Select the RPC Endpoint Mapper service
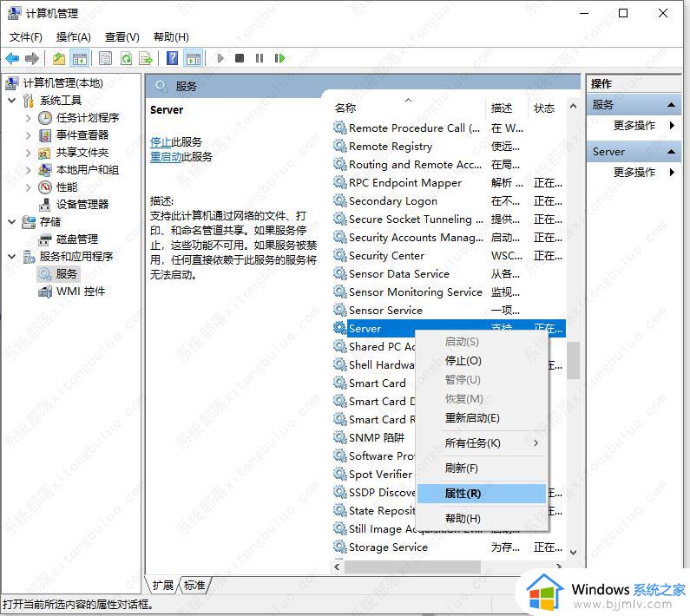This screenshot has width=690, height=616. 449,183
